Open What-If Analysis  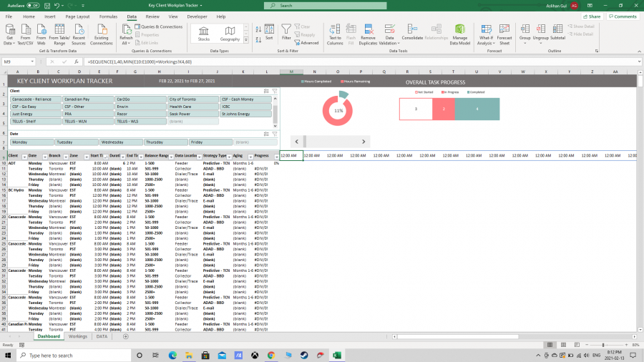point(487,34)
